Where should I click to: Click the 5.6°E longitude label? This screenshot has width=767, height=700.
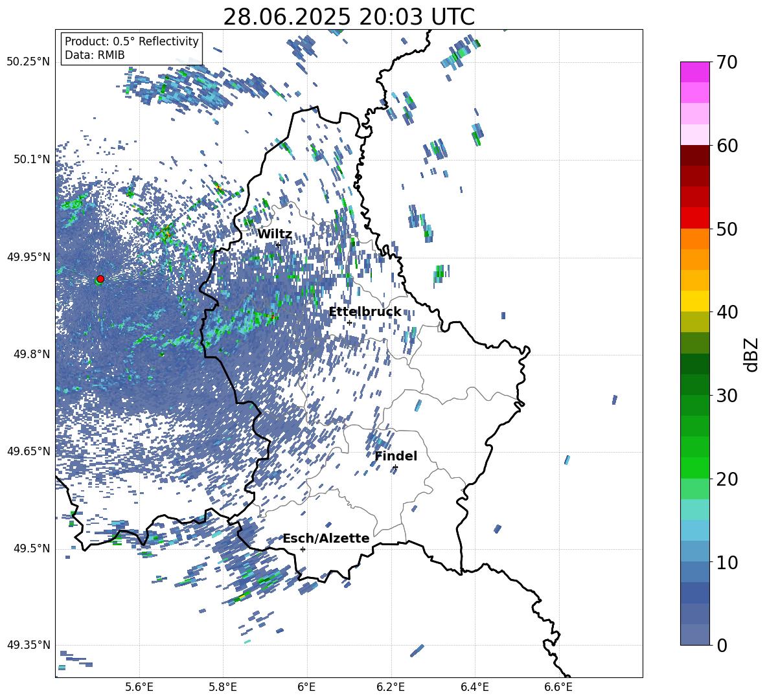[139, 687]
